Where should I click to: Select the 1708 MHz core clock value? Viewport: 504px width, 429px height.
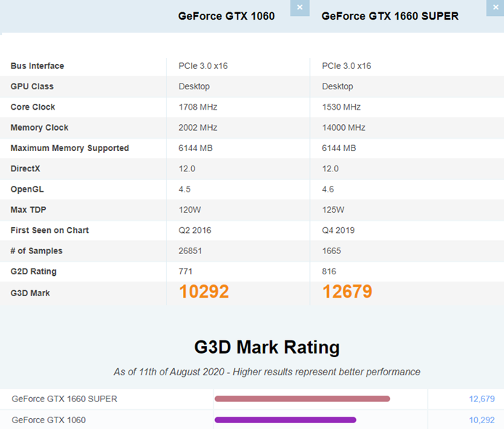pyautogui.click(x=198, y=107)
